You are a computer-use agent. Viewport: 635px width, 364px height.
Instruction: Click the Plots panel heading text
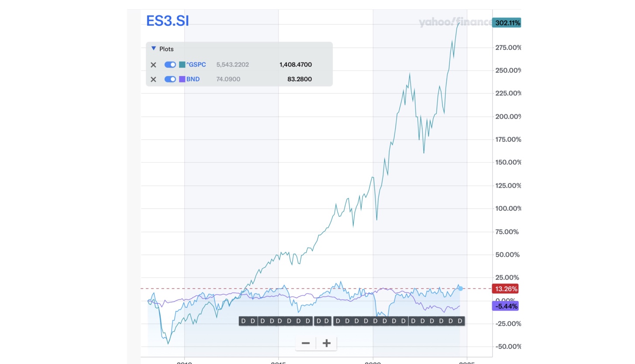click(166, 49)
